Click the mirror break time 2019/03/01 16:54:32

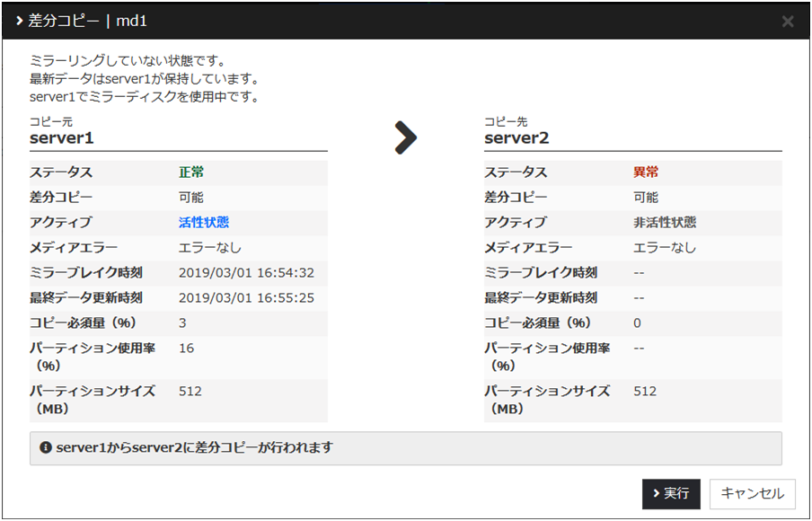(246, 273)
